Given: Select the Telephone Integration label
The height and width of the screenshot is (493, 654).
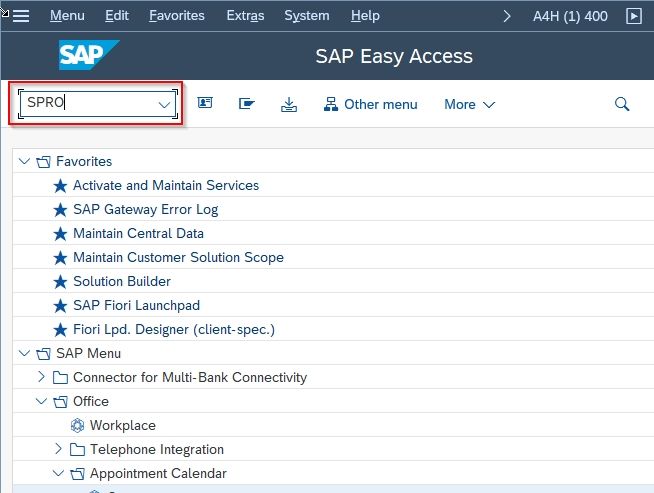Looking at the screenshot, I should pos(157,450).
